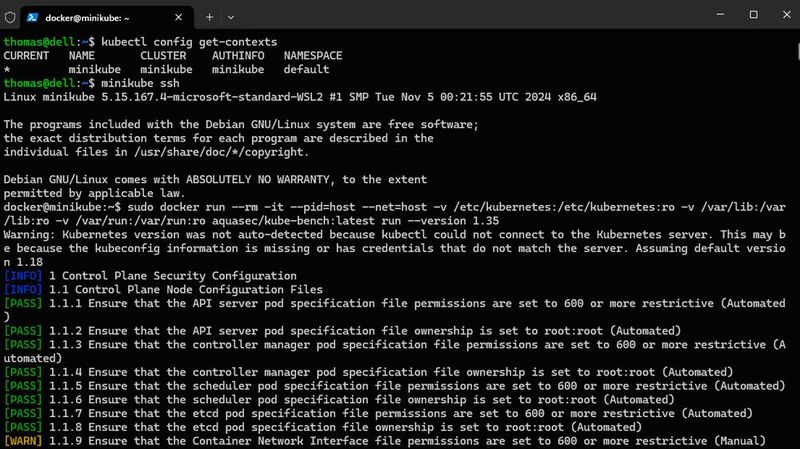
Task: Click the [PASS] tag for check 1.1.1
Action: click(x=23, y=304)
